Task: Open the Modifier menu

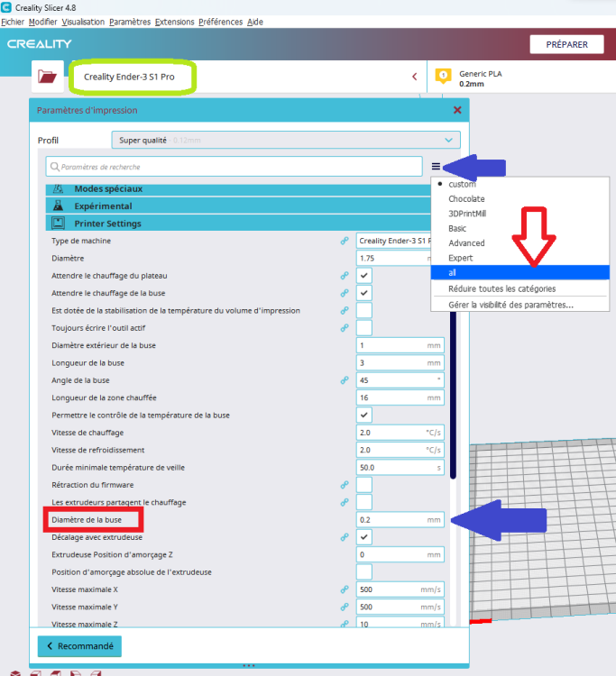Action: 42,22
